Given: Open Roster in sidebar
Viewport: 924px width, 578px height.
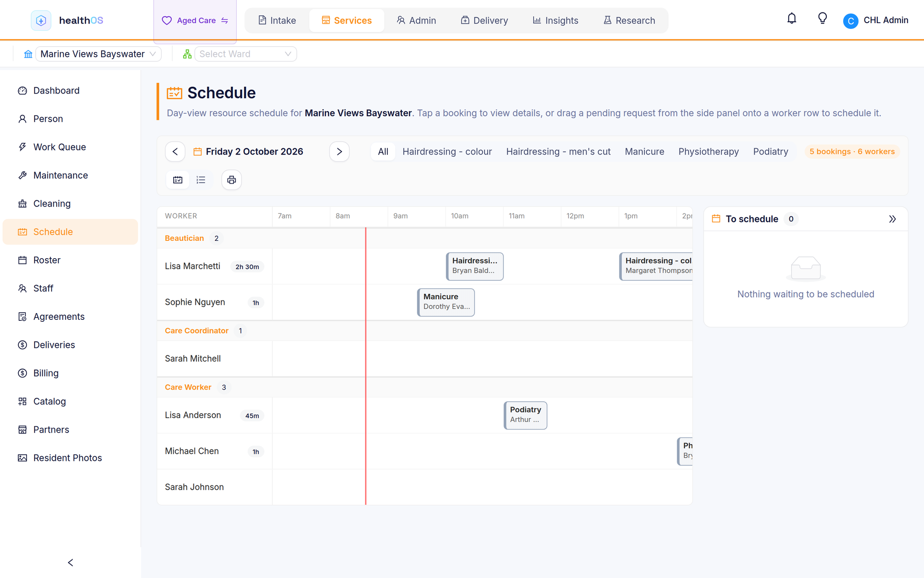Looking at the screenshot, I should click(70, 260).
